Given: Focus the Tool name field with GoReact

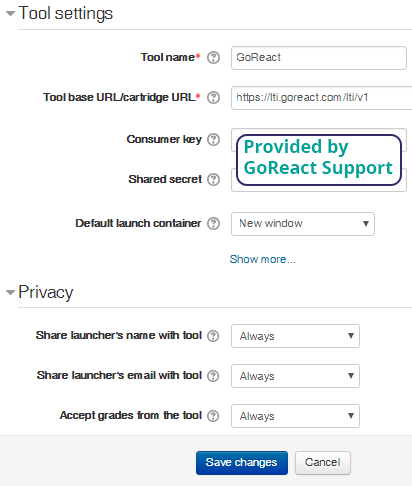Looking at the screenshot, I should coord(319,58).
